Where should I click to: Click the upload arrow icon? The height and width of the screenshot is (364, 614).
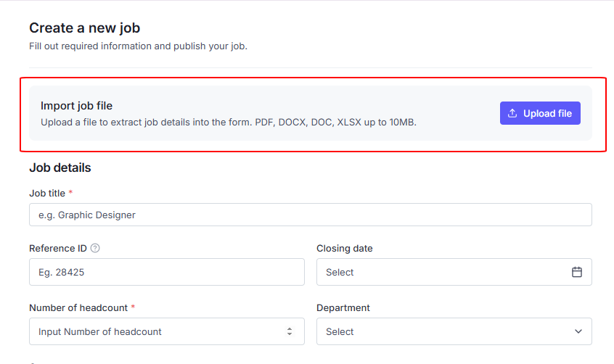(x=512, y=113)
